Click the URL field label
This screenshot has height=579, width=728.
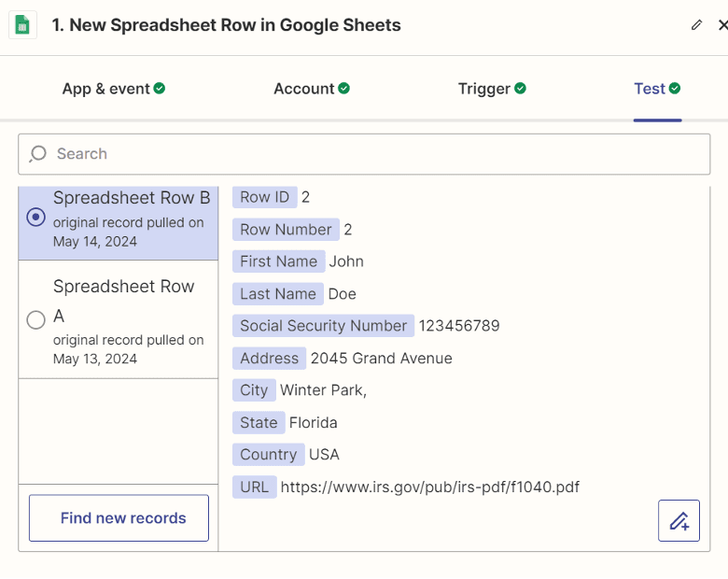pyautogui.click(x=254, y=487)
